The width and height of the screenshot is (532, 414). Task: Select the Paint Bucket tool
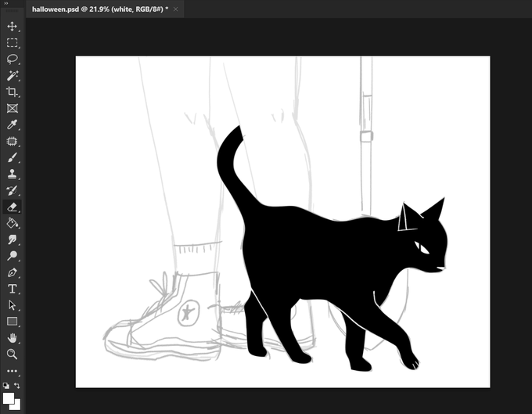coord(13,223)
